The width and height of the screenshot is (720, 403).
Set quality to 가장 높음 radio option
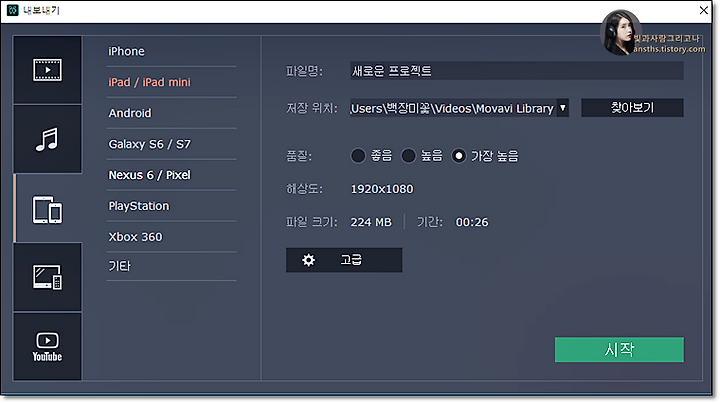point(459,156)
